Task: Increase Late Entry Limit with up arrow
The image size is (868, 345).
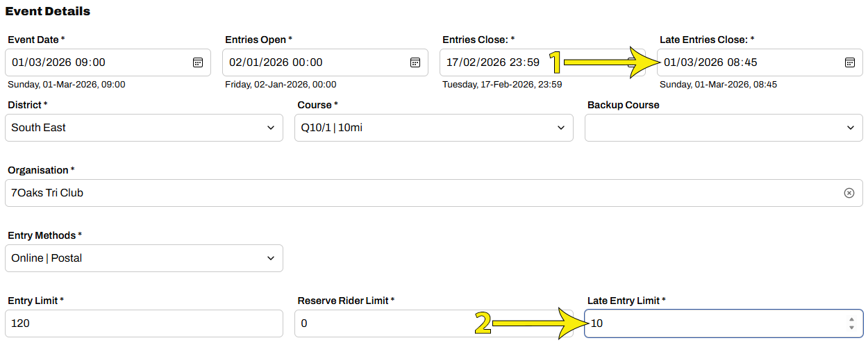Action: tap(851, 320)
